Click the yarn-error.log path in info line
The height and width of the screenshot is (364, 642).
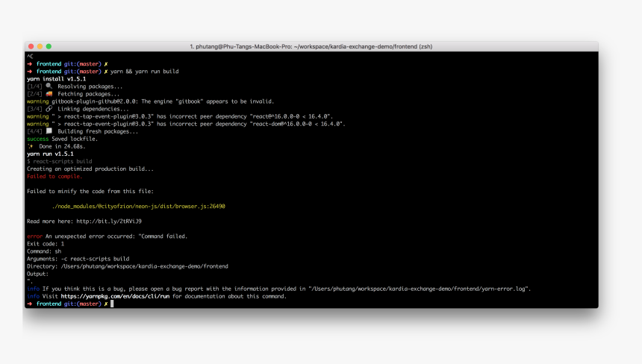point(419,289)
